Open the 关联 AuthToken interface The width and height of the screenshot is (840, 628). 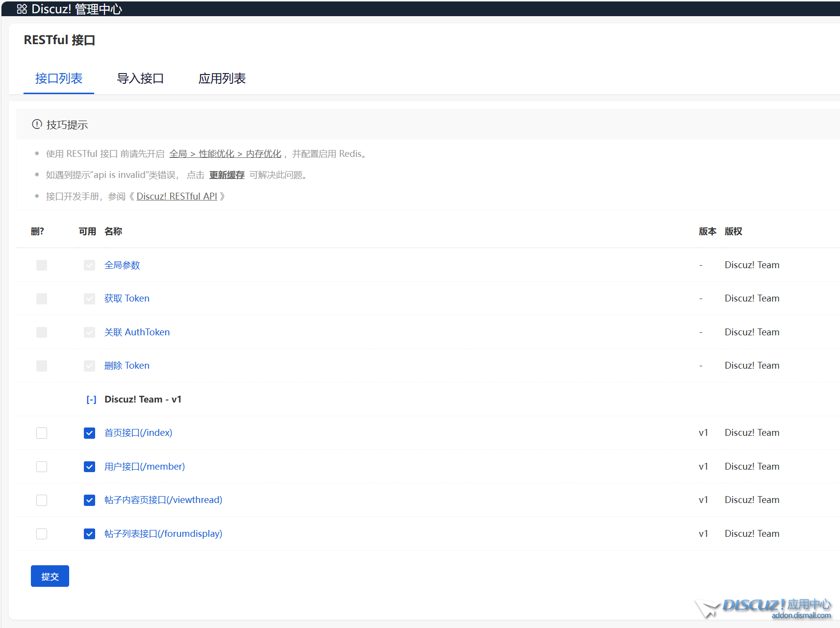click(x=137, y=332)
